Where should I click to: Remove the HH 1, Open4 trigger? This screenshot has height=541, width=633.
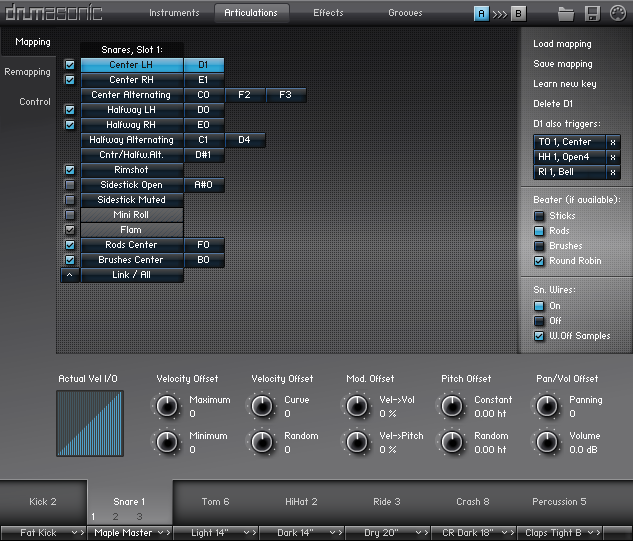pyautogui.click(x=613, y=157)
